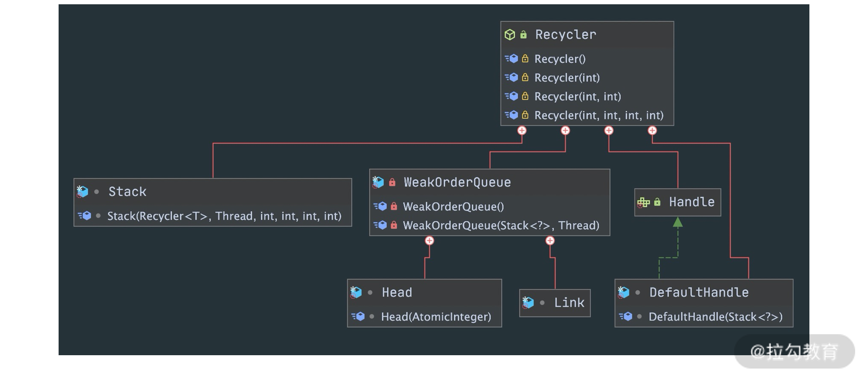
Task: Click the DefaultHandle class icon
Action: point(624,292)
